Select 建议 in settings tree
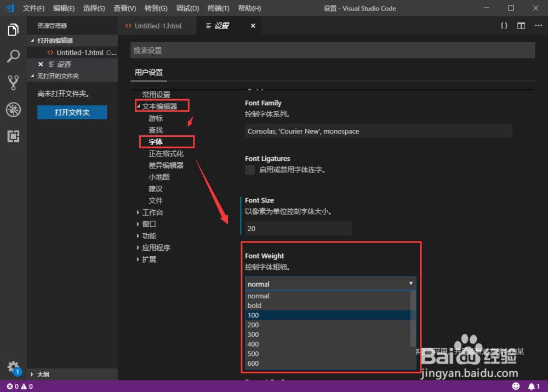Image resolution: width=548 pixels, height=392 pixels. (x=156, y=189)
